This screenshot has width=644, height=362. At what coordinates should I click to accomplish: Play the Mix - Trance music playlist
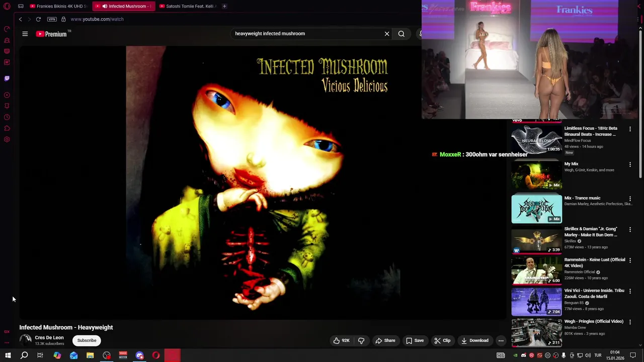click(x=536, y=209)
